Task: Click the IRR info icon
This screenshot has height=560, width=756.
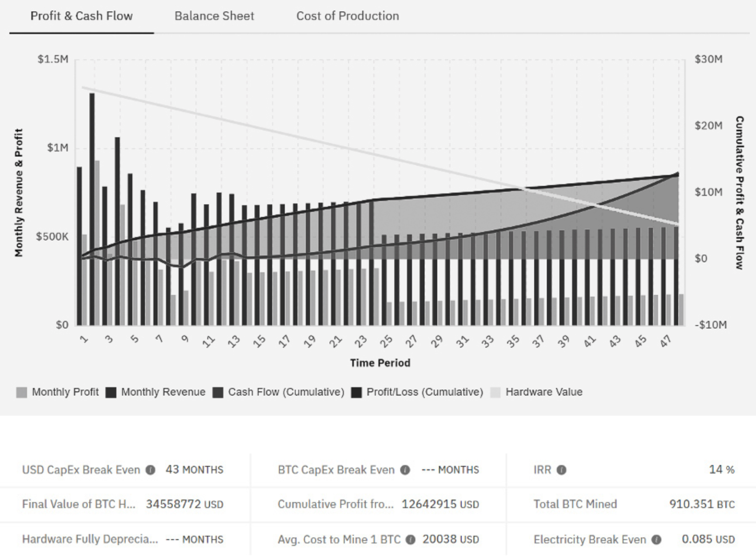Action: tap(561, 470)
